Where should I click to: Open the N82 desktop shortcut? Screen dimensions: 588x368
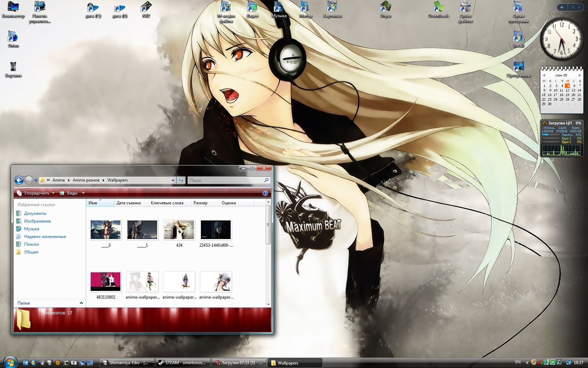[x=146, y=10]
